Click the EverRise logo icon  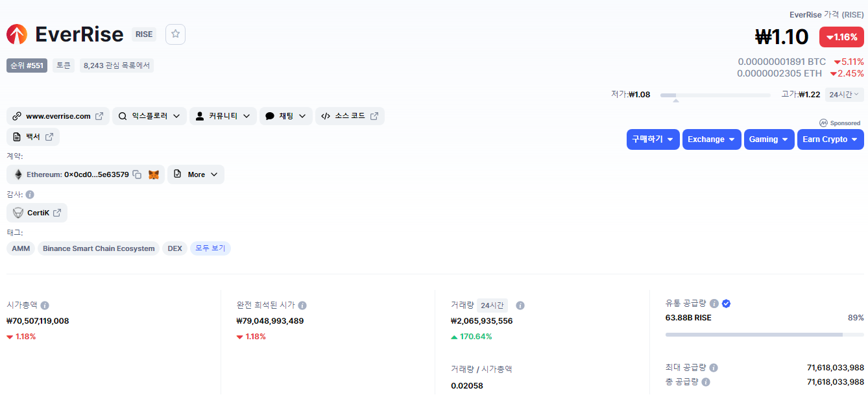coord(17,34)
